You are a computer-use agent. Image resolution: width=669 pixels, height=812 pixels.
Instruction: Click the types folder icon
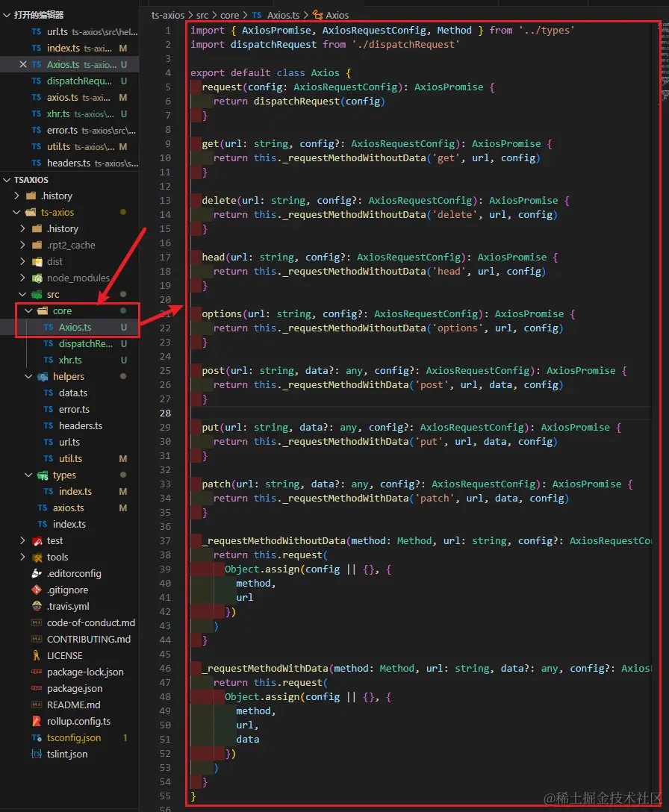click(43, 475)
